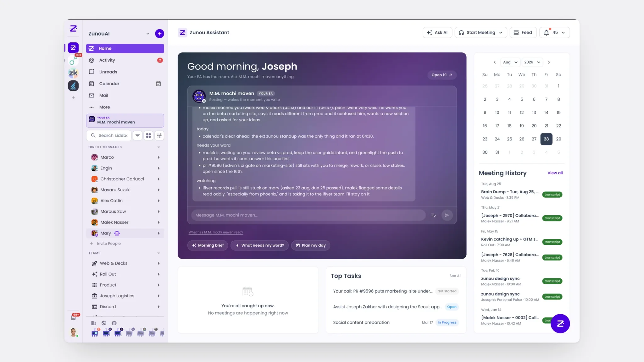This screenshot has width=644, height=362.
Task: Open the 2026 year dropdown
Action: pyautogui.click(x=532, y=62)
